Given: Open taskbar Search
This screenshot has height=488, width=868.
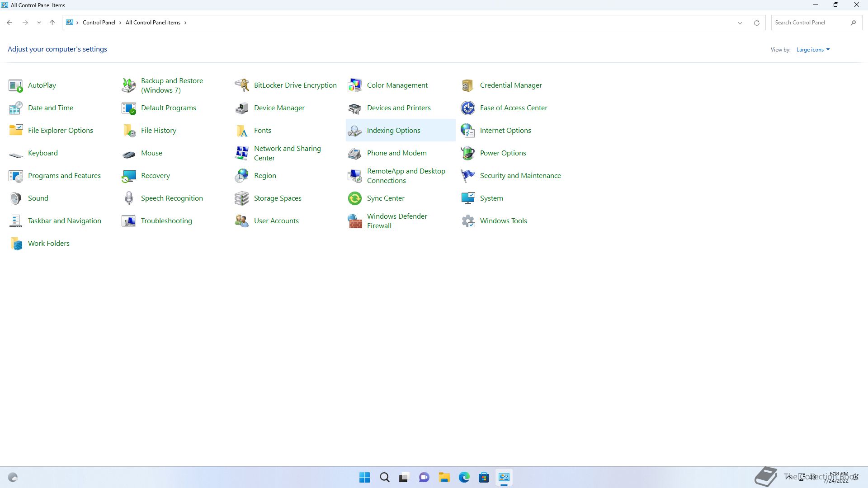Looking at the screenshot, I should (x=384, y=478).
